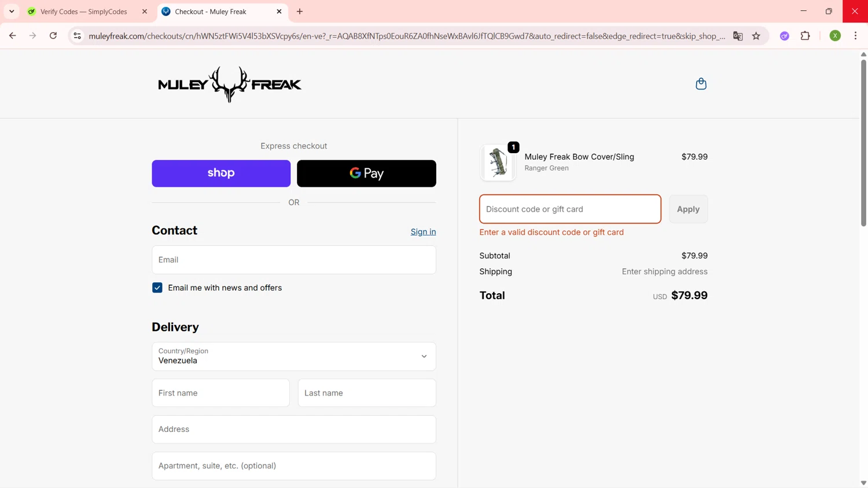This screenshot has width=868, height=488.
Task: Click the 'Enter shipping address' text
Action: [x=664, y=272]
